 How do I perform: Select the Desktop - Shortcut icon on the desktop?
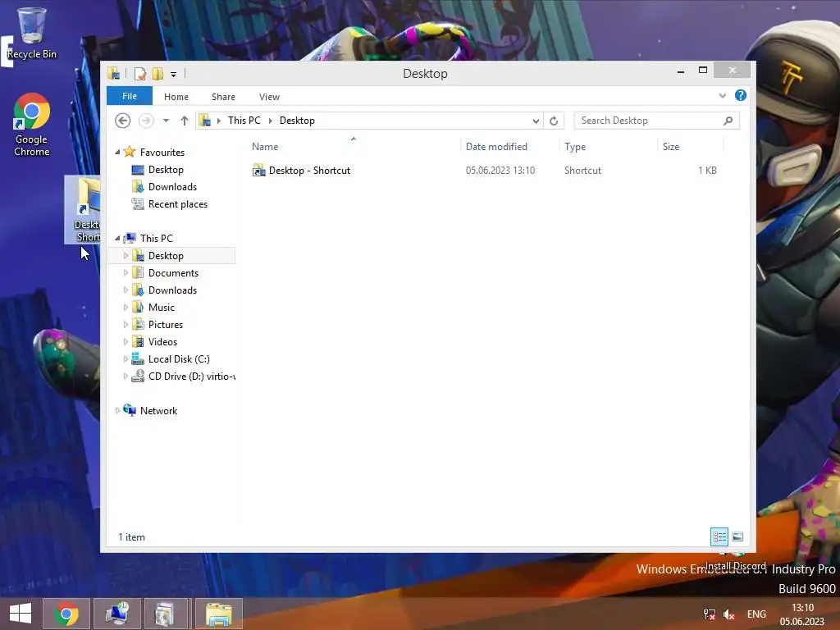point(83,209)
